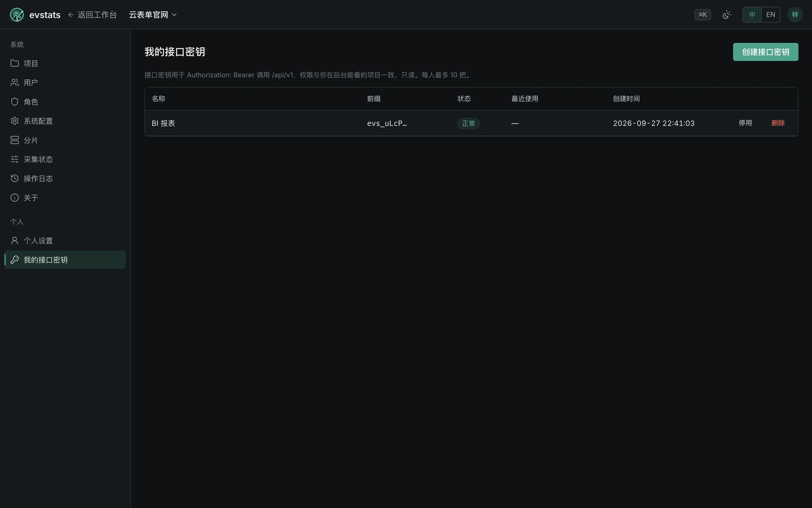Open 用户 in the sidebar
The height and width of the screenshot is (508, 812).
pos(65,82)
